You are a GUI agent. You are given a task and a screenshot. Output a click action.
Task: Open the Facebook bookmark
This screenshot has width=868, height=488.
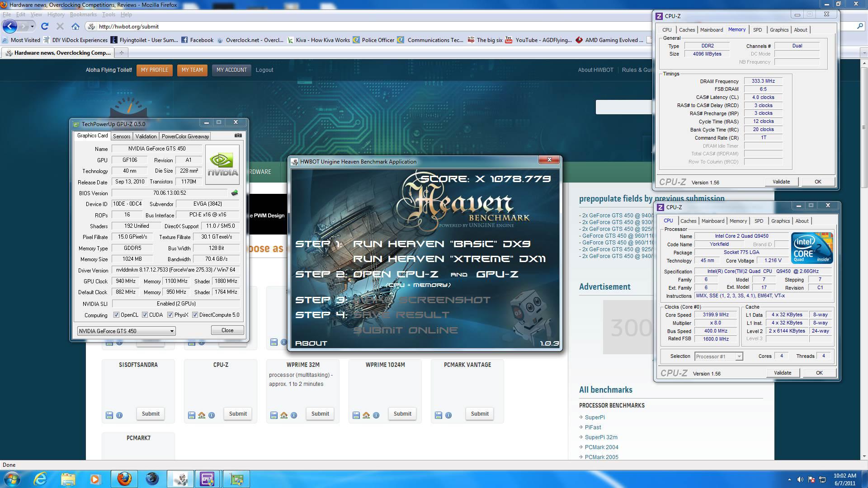pyautogui.click(x=197, y=40)
